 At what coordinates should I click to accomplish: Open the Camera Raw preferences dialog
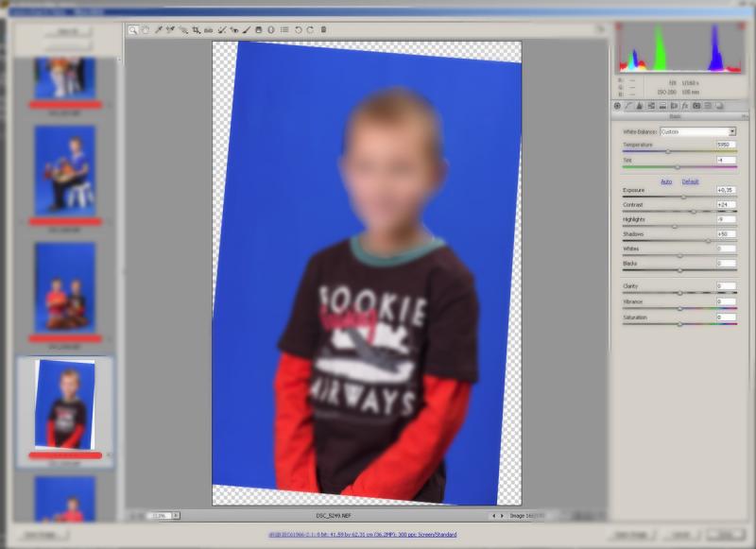pyautogui.click(x=284, y=30)
